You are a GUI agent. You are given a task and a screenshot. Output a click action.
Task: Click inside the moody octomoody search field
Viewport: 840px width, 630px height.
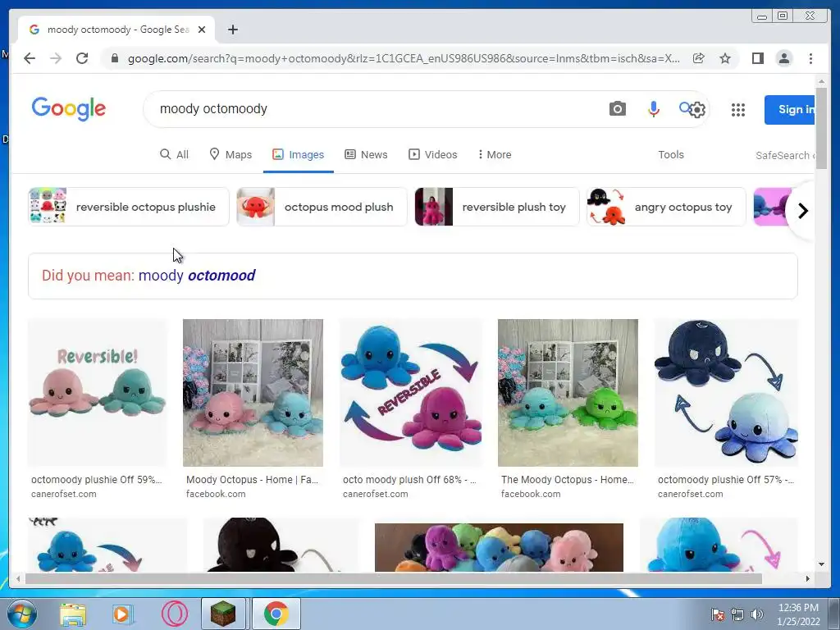coord(375,109)
